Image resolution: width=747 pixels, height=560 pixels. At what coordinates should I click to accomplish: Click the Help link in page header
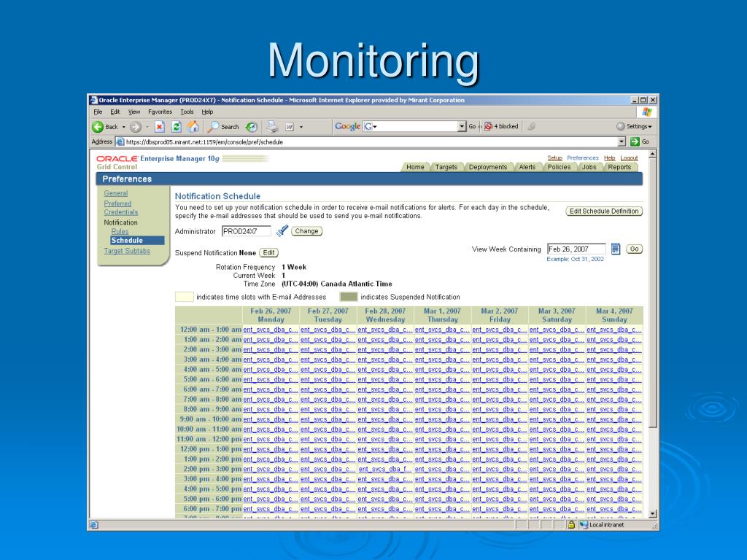coord(609,157)
